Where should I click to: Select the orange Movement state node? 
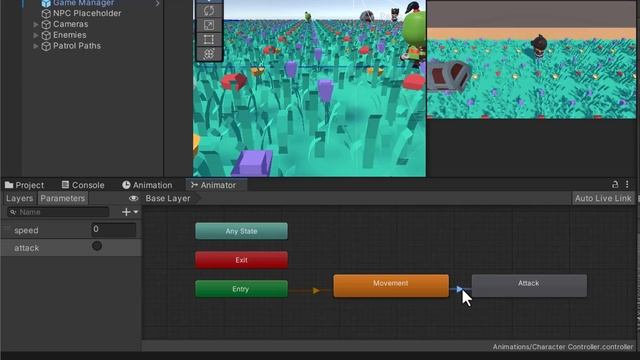click(391, 286)
